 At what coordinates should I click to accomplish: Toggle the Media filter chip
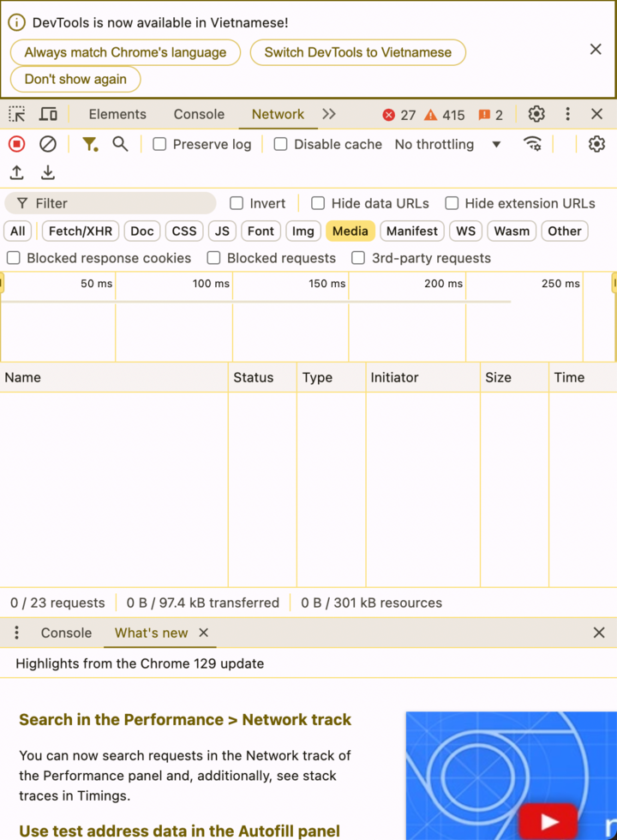[x=350, y=231]
